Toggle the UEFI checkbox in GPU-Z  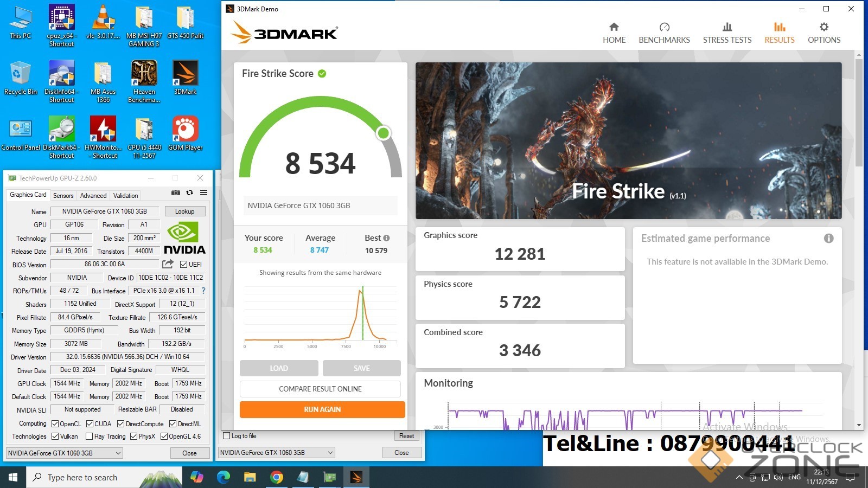183,265
